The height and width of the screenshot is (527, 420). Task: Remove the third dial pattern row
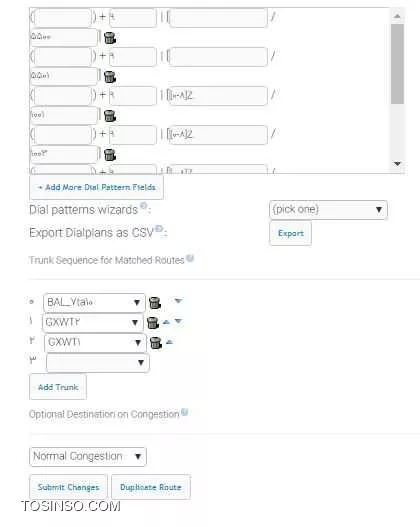[x=110, y=116]
